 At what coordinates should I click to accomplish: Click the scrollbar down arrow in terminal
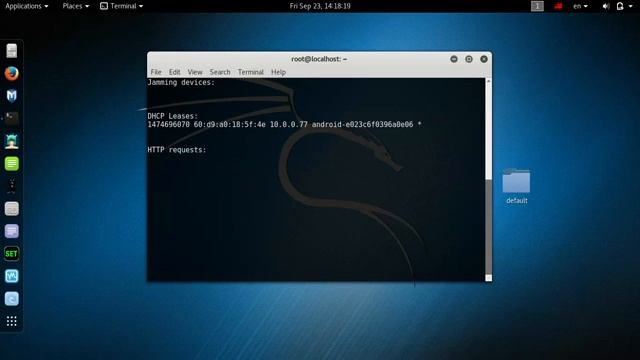click(489, 278)
